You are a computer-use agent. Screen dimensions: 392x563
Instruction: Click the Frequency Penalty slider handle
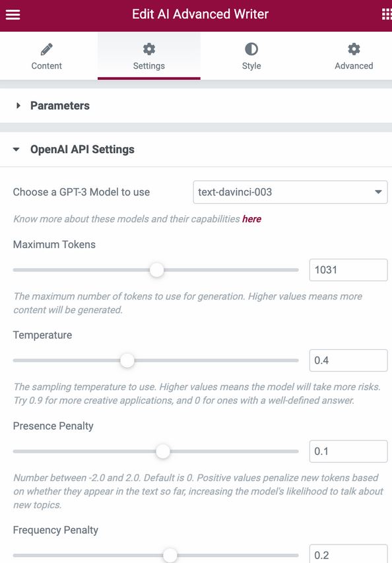[x=170, y=556]
